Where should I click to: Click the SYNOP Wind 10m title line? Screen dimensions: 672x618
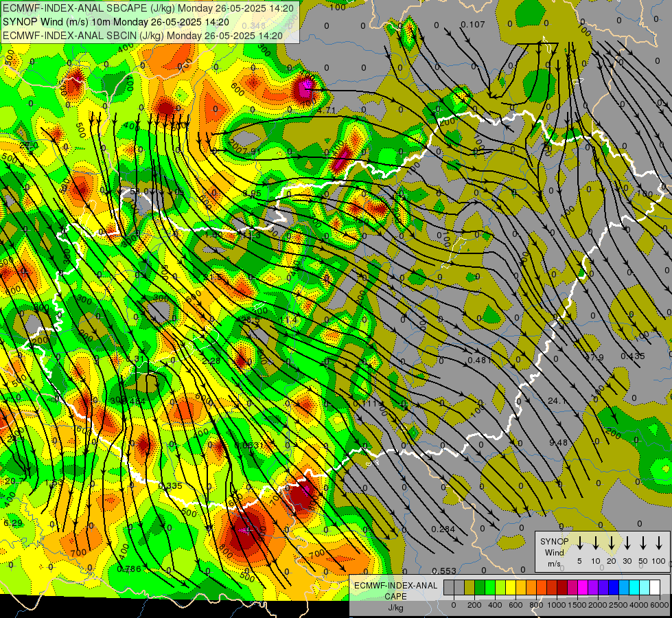pos(116,22)
